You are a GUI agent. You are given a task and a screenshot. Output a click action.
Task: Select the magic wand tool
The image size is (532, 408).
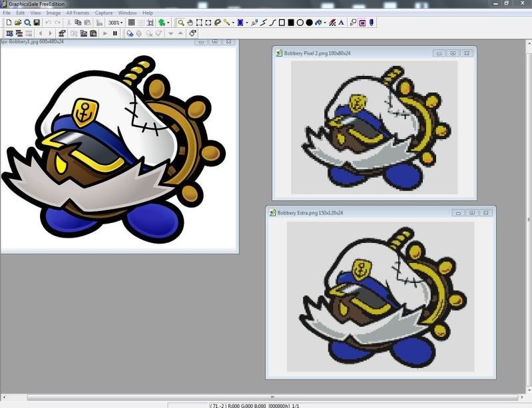tap(226, 23)
